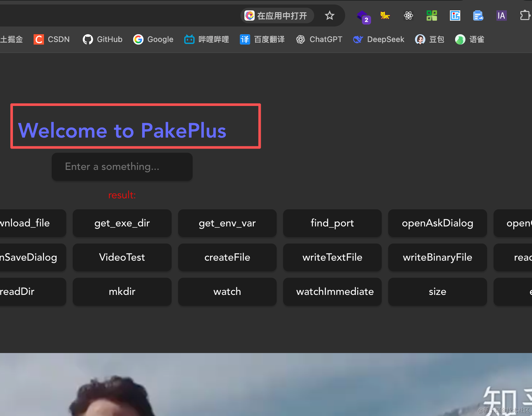
Task: Click the Welcome to PakePlus heading
Action: pyautogui.click(x=122, y=130)
